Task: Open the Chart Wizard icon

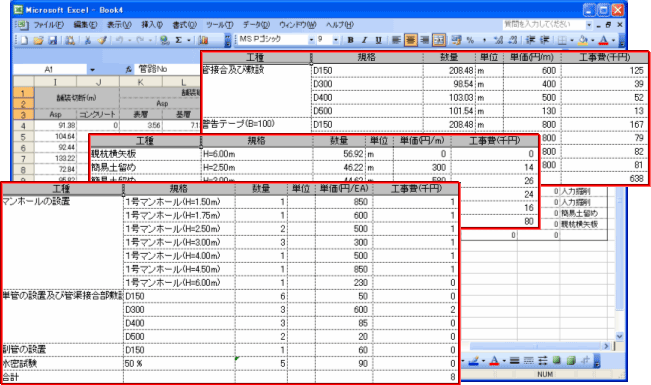Action: [x=203, y=40]
